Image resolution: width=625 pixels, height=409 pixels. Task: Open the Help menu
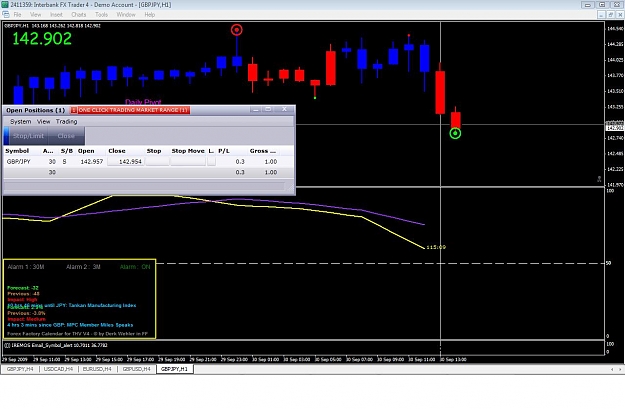click(x=149, y=15)
